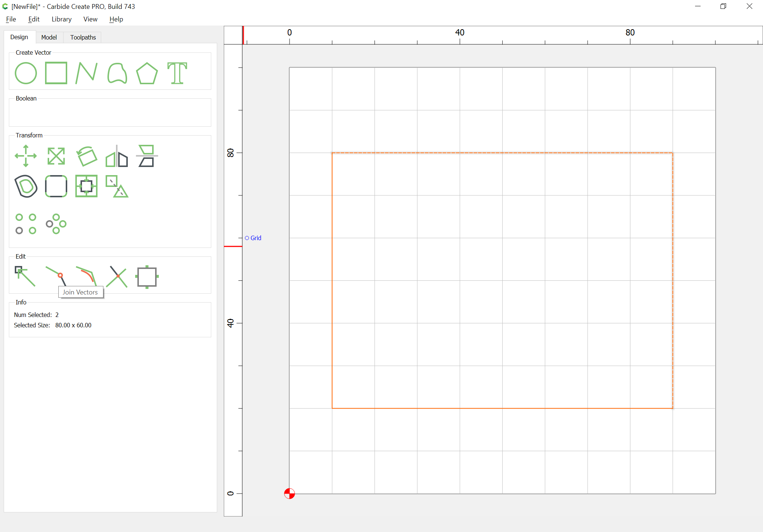The height and width of the screenshot is (532, 763).
Task: Click the '80.00 x 60.00' selected size value
Action: pyautogui.click(x=73, y=325)
